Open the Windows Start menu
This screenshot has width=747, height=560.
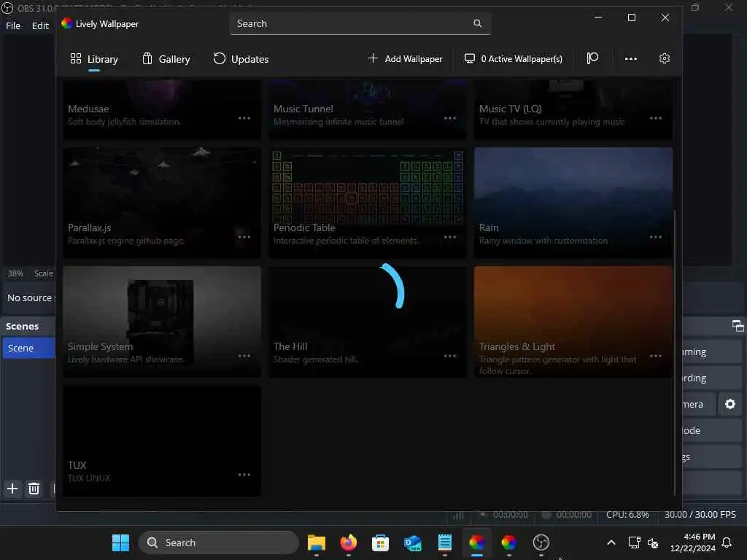(120, 542)
